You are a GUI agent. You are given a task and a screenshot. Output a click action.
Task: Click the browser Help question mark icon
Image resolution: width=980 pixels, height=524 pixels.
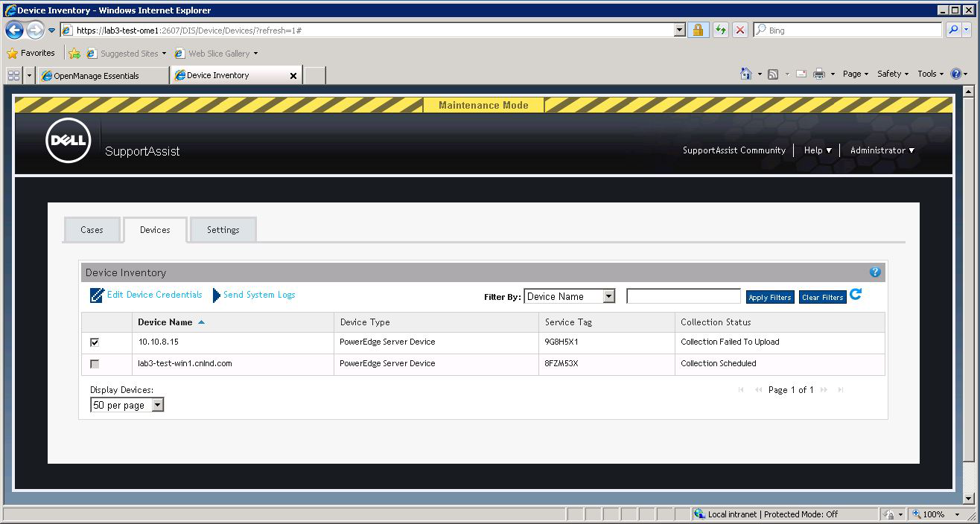[x=958, y=74]
